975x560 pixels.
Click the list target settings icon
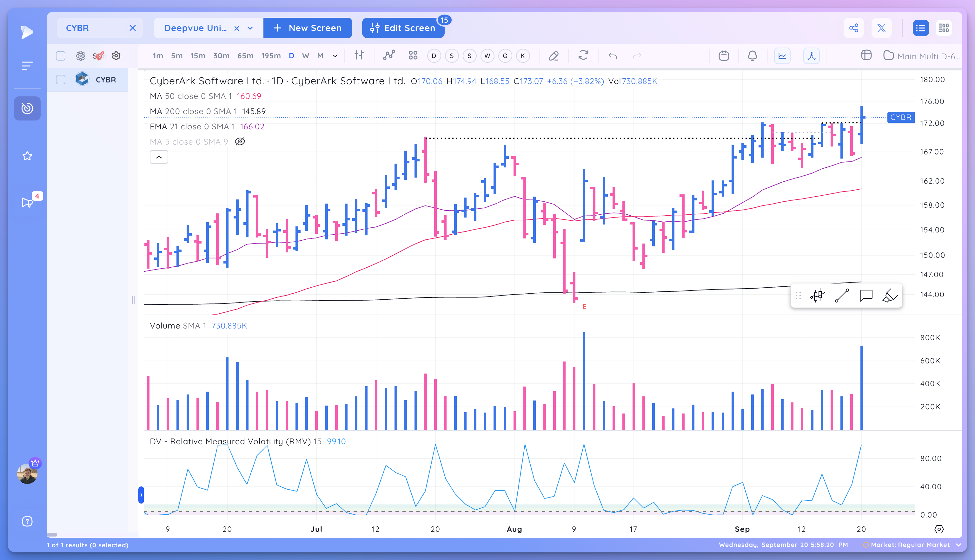point(80,56)
